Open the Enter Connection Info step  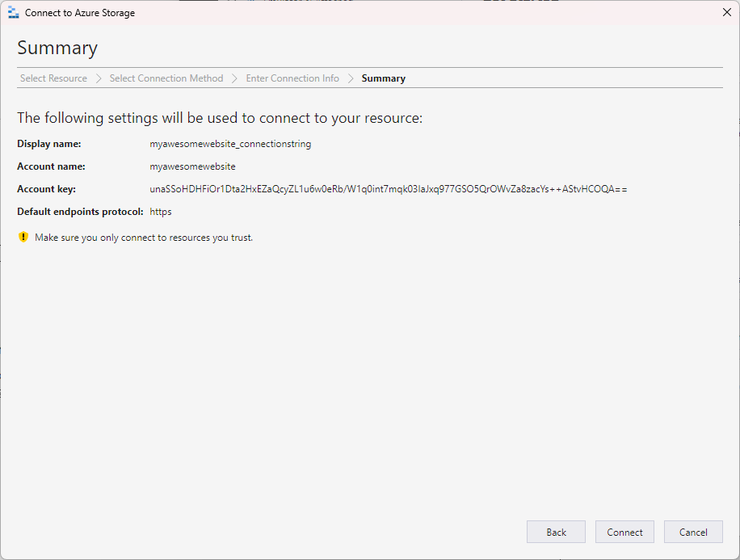click(292, 78)
